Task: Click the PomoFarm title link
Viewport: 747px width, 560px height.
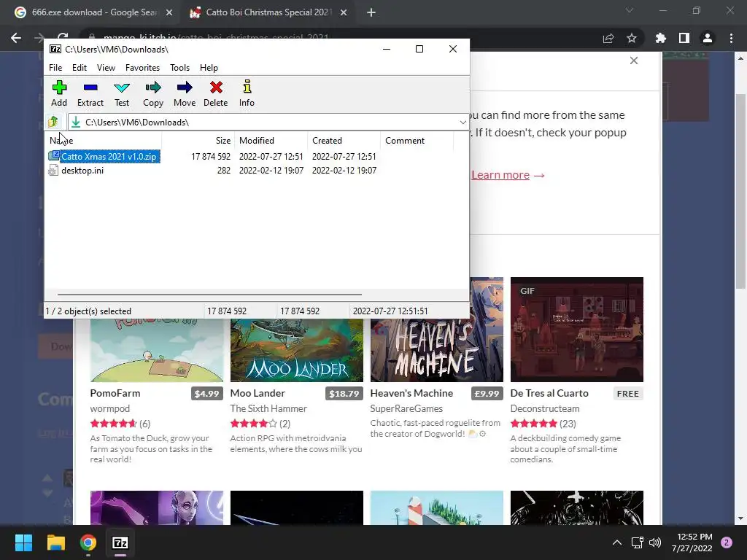Action: tap(115, 393)
